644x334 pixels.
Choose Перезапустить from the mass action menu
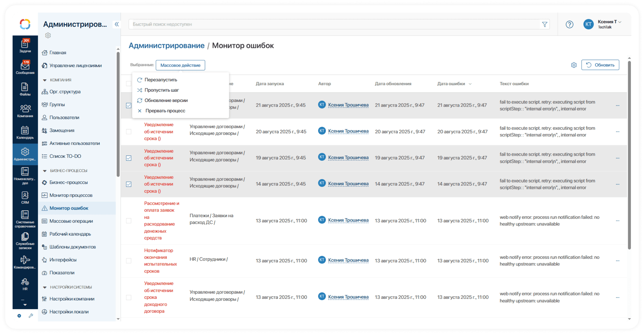pos(161,80)
